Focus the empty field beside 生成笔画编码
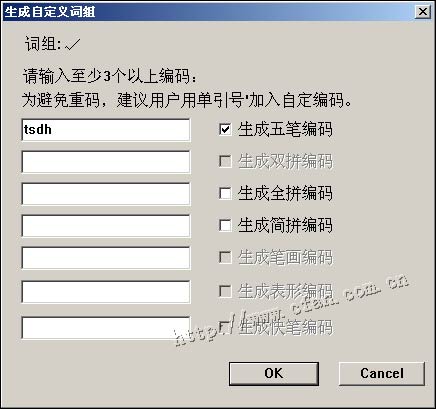Viewport: 436px width, 409px height. tap(106, 258)
